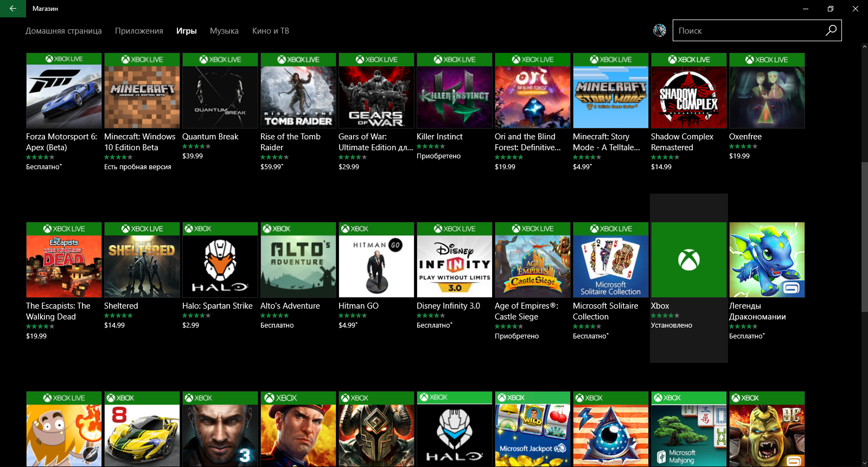Click the Sheltered title link

coord(121,306)
